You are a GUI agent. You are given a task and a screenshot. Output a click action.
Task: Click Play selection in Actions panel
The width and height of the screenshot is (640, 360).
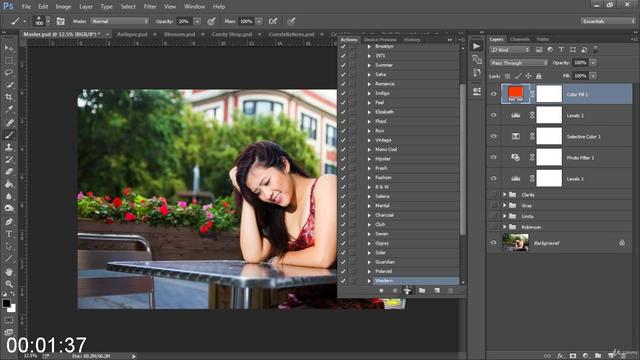tap(407, 291)
